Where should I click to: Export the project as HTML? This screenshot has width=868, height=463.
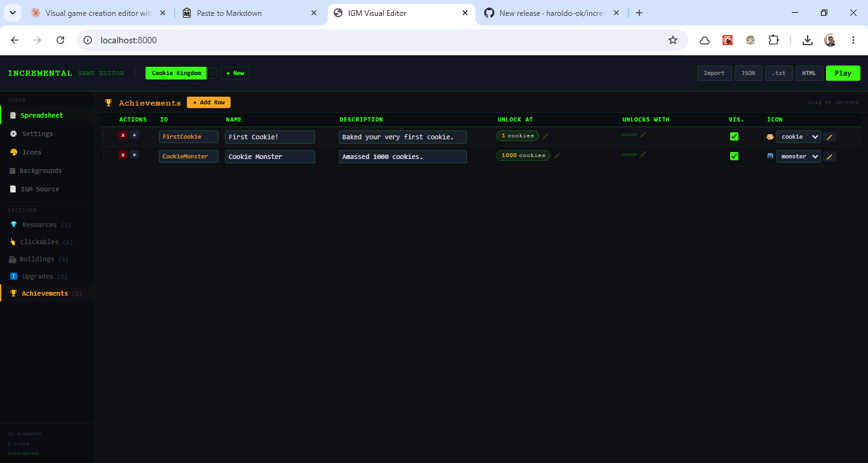point(809,73)
